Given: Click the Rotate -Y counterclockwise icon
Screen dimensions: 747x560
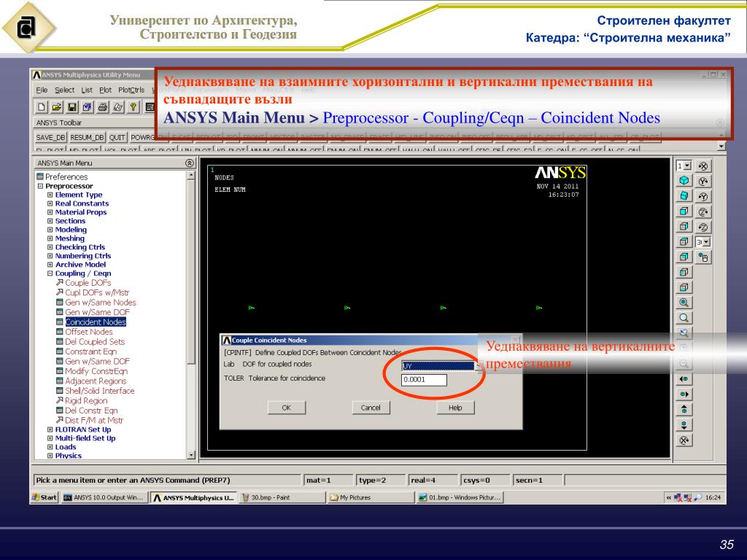Looking at the screenshot, I should (703, 196).
